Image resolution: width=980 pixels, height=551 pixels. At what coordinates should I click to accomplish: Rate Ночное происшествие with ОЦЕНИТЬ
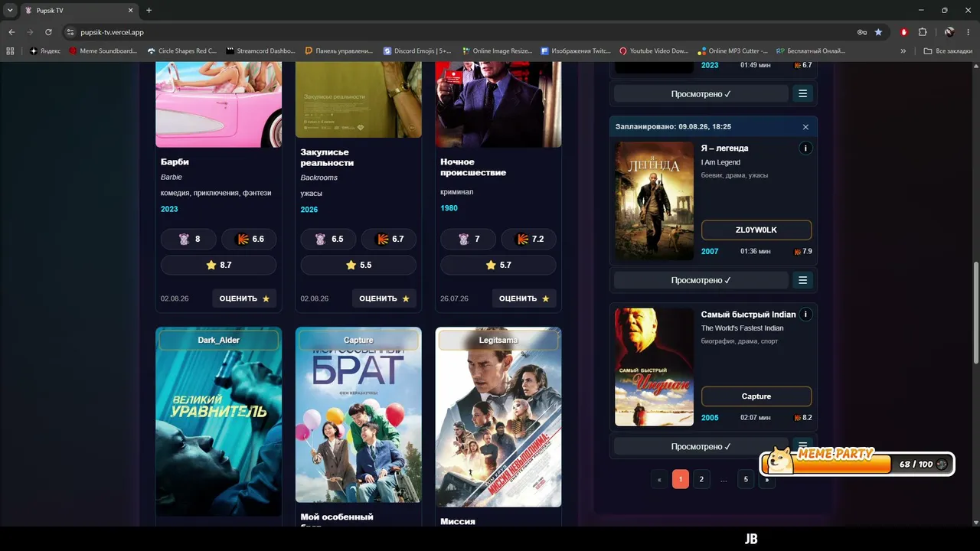[524, 298]
